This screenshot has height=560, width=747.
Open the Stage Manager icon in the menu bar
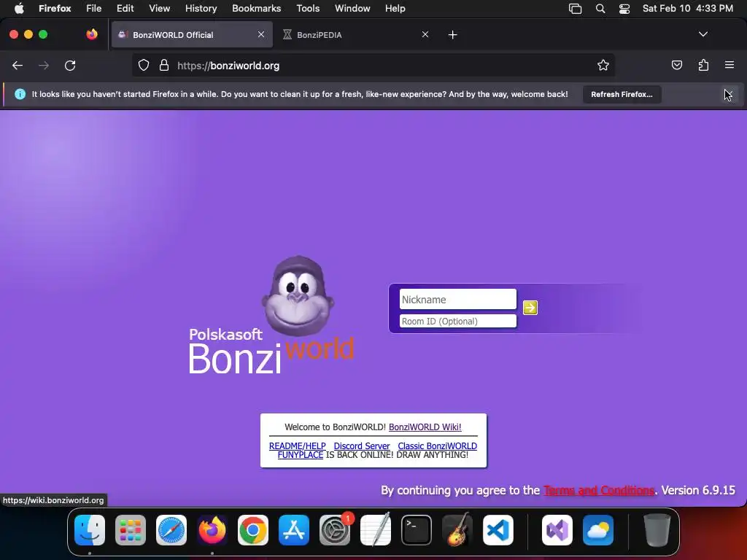click(x=575, y=9)
